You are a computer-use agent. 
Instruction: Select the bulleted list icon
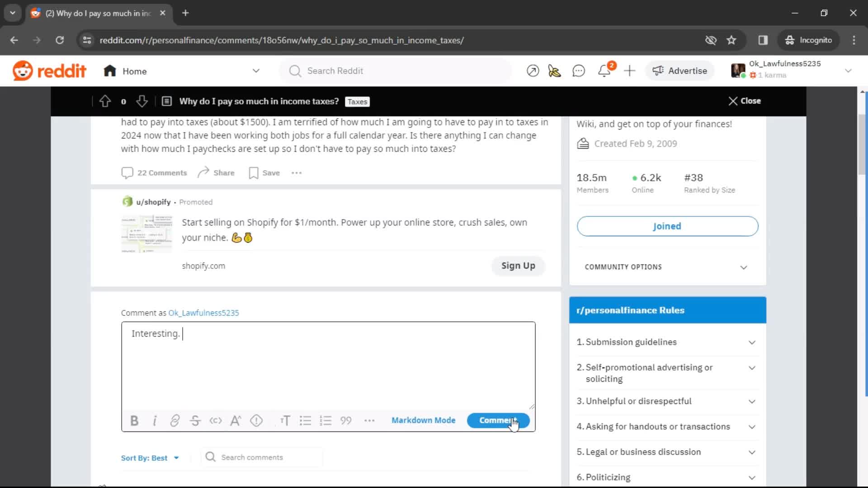pyautogui.click(x=306, y=420)
